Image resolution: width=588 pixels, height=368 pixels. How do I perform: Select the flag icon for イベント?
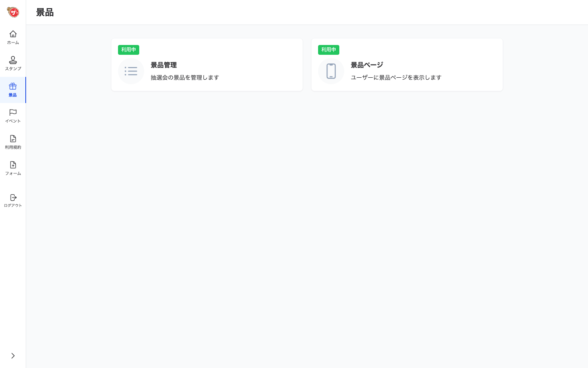[13, 113]
